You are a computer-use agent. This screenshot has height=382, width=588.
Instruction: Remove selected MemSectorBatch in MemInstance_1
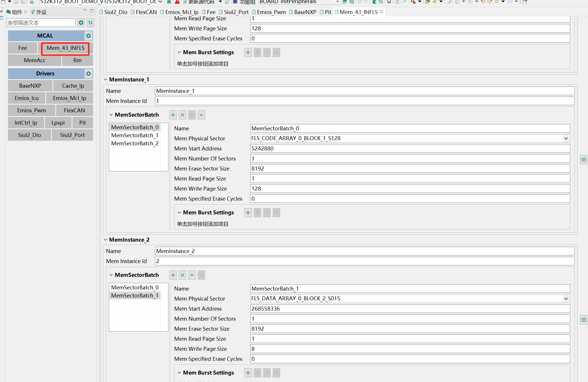[182, 115]
